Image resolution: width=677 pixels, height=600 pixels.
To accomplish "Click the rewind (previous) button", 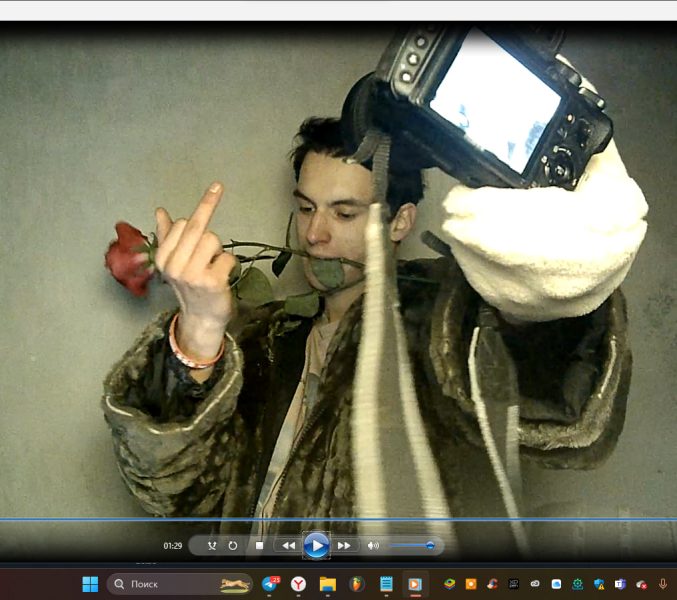I will coord(288,546).
